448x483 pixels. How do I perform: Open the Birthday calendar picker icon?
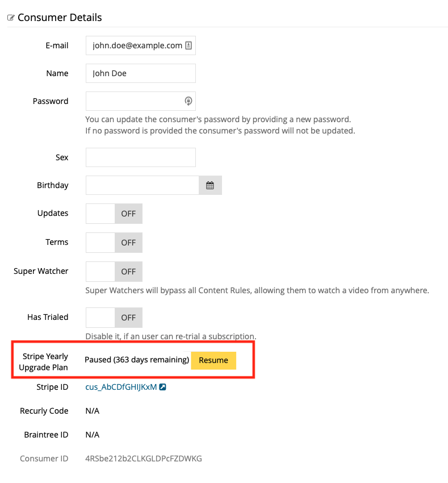click(210, 185)
